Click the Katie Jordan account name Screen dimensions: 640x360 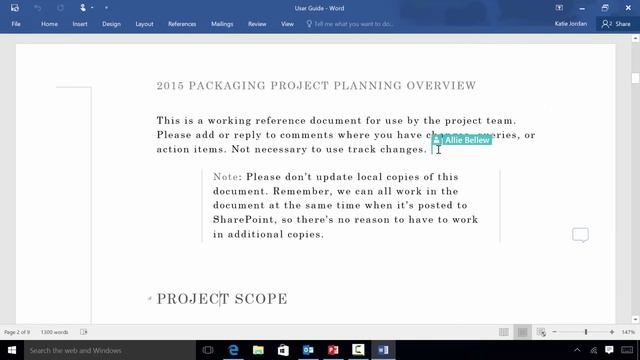pyautogui.click(x=571, y=24)
